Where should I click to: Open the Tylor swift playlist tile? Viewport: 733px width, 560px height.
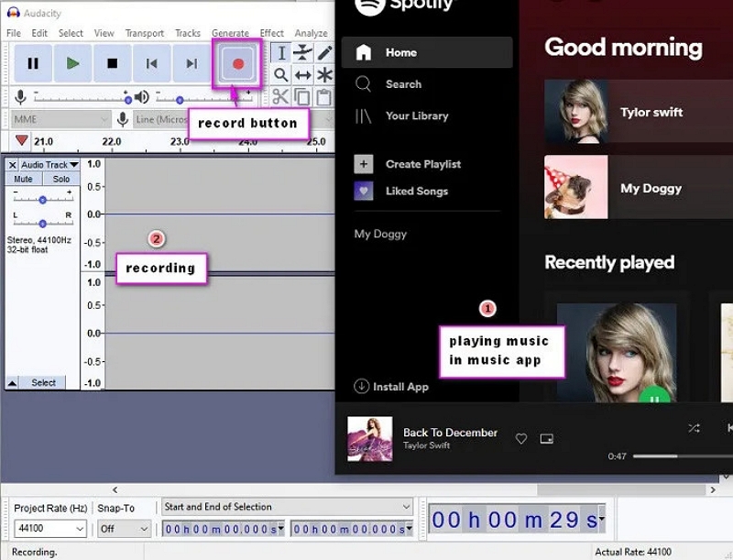click(x=651, y=113)
